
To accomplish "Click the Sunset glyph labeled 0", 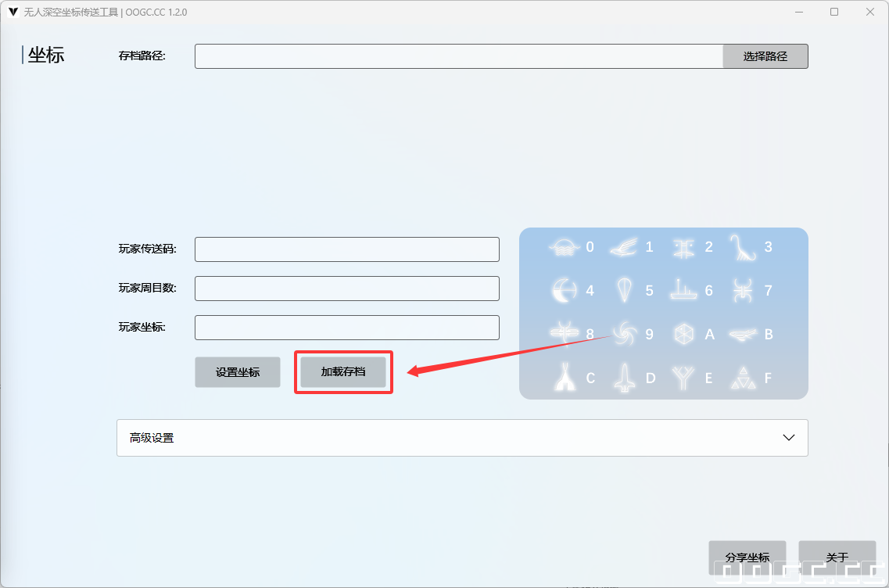I will (564, 247).
